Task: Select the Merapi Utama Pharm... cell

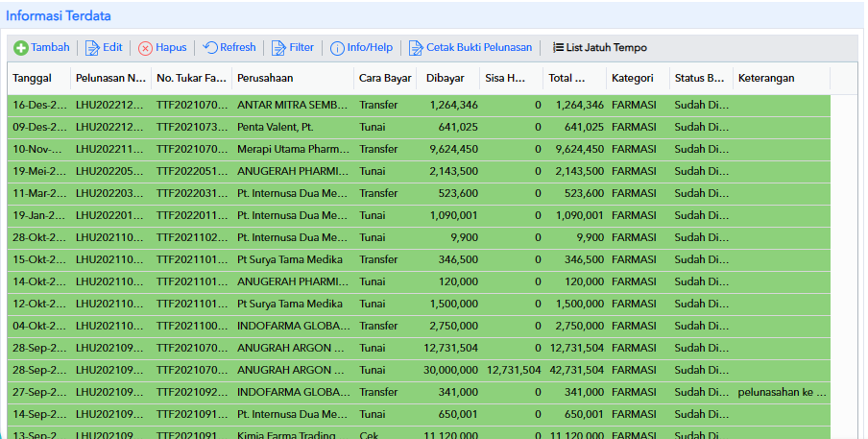Action: pyautogui.click(x=293, y=149)
